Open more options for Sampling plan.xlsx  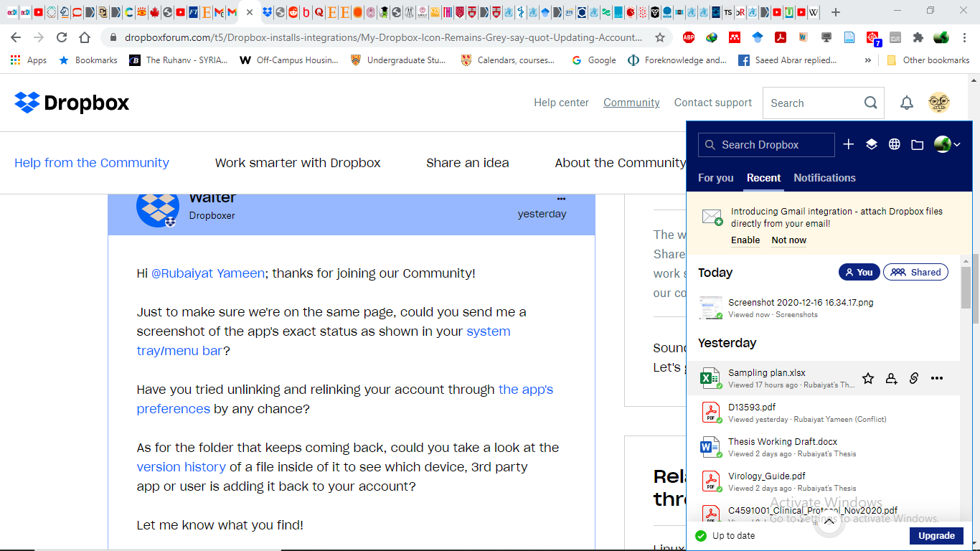click(937, 378)
